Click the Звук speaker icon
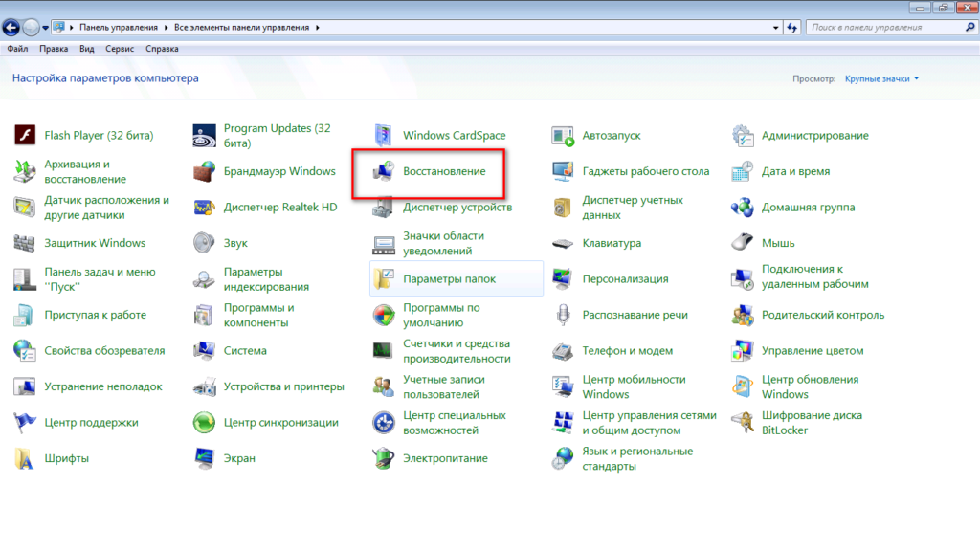 pyautogui.click(x=204, y=243)
